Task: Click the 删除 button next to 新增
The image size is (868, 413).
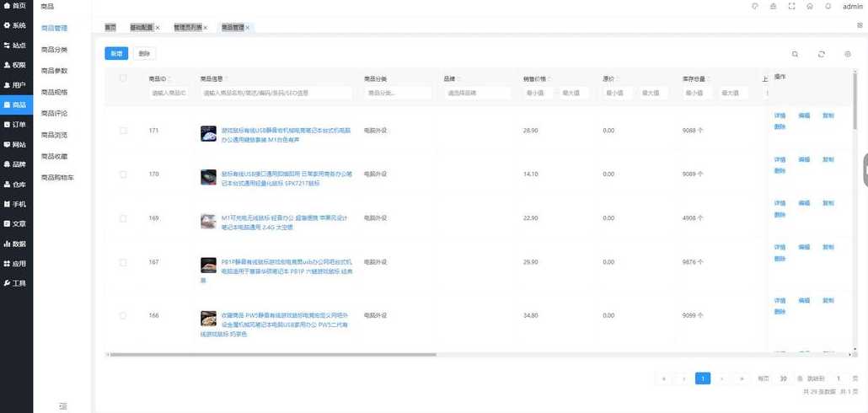Action: point(144,54)
